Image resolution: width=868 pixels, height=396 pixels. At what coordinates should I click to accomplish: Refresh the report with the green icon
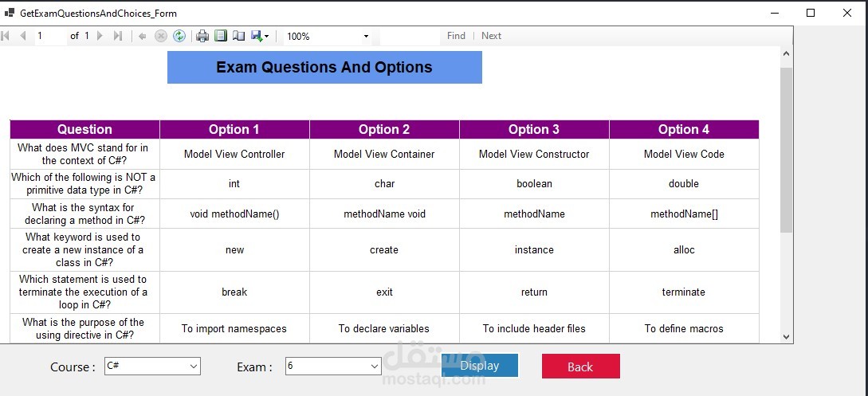tap(179, 36)
